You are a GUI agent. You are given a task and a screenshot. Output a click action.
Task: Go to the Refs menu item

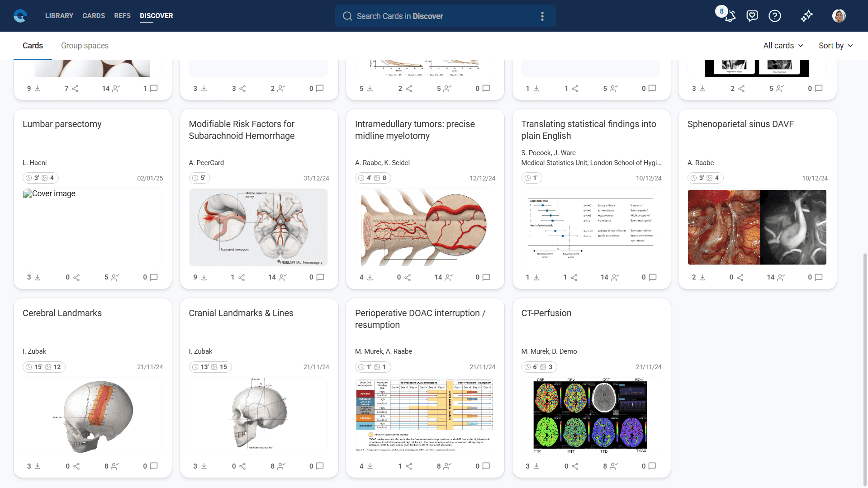click(x=122, y=16)
